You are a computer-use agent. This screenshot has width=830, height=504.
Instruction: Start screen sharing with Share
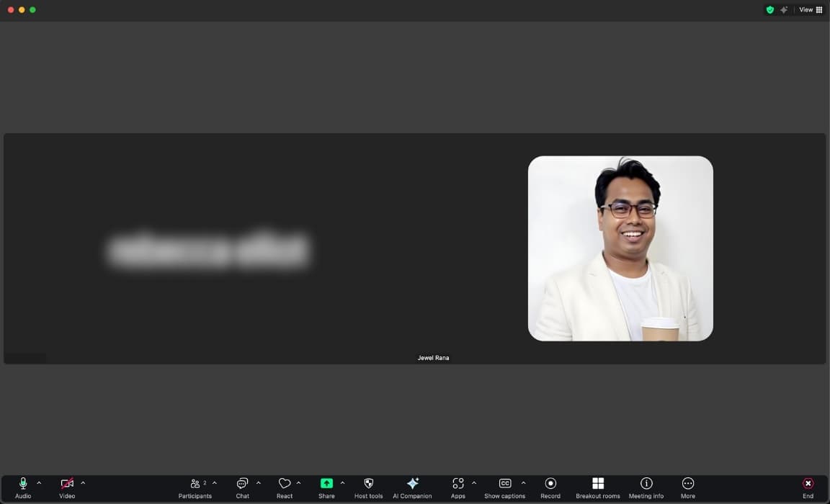coord(326,487)
